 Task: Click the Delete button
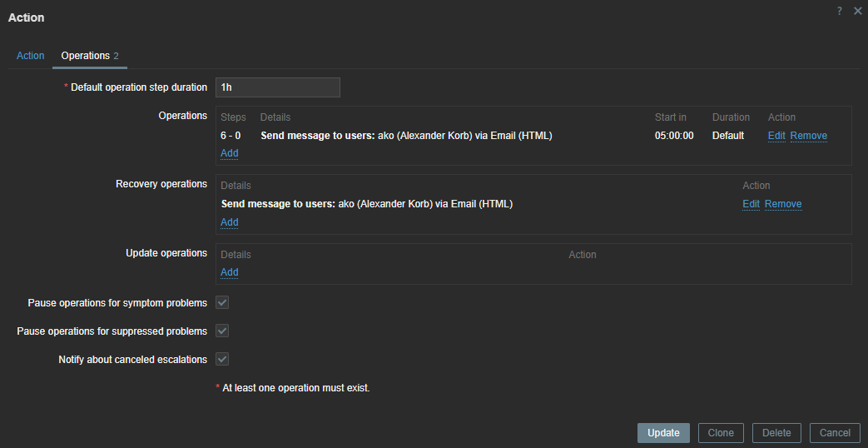[x=776, y=433]
